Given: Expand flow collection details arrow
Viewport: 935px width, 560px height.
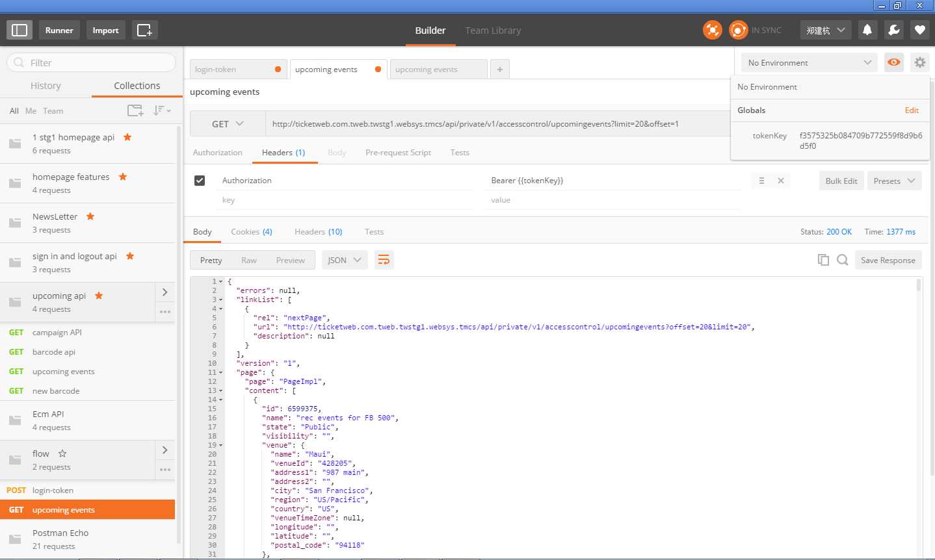Looking at the screenshot, I should pyautogui.click(x=165, y=450).
